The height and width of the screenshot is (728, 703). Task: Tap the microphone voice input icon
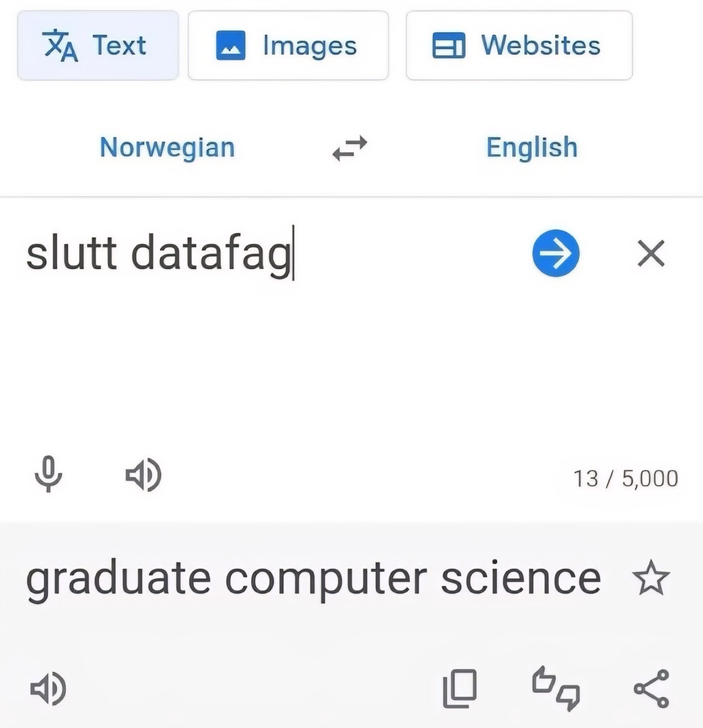(x=48, y=474)
